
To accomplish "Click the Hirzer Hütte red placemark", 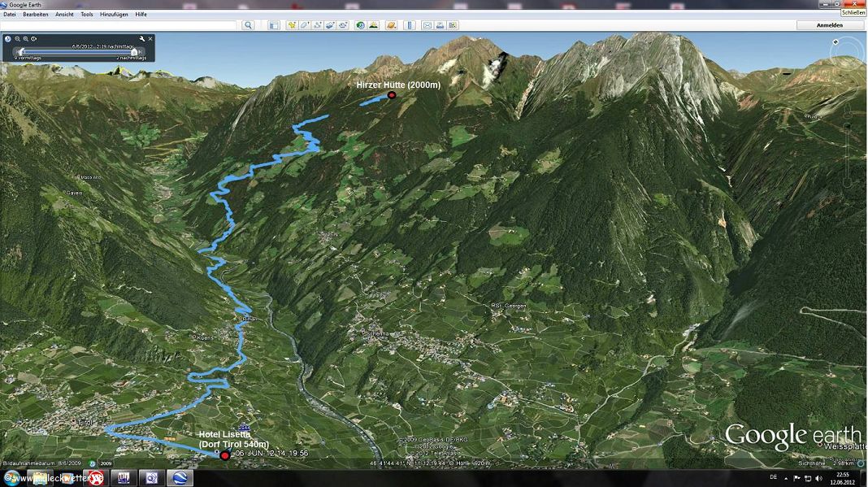I will click(392, 95).
